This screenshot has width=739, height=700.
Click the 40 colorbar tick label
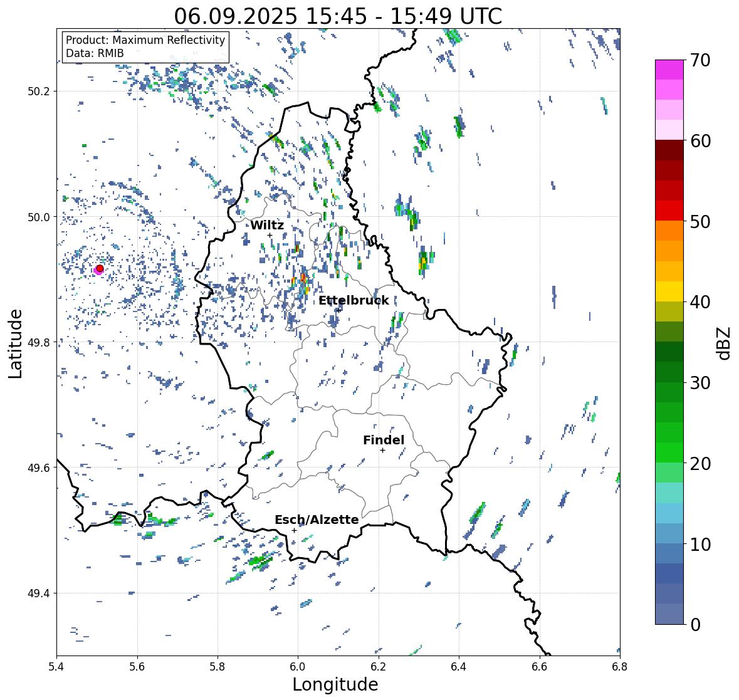(x=700, y=302)
